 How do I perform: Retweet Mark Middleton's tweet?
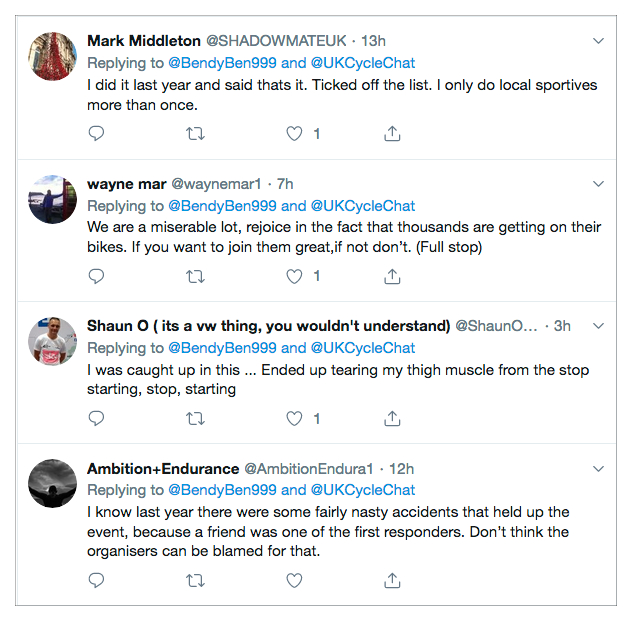coord(195,133)
